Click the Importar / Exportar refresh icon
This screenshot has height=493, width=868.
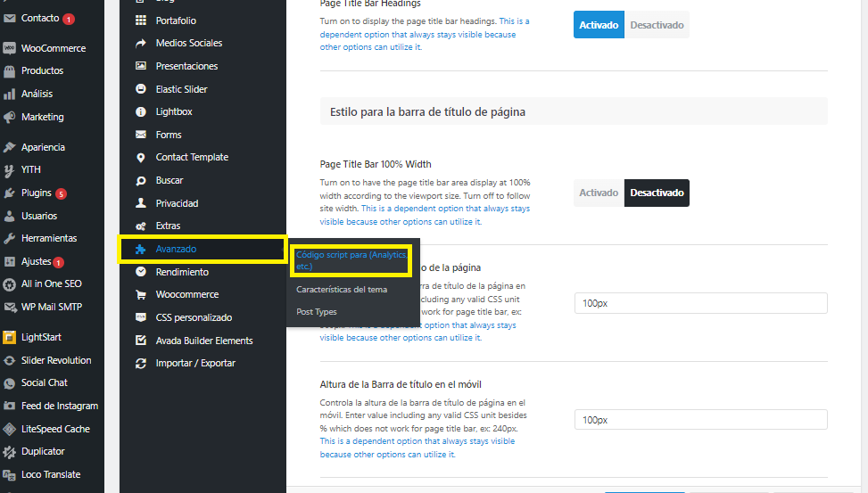[140, 363]
